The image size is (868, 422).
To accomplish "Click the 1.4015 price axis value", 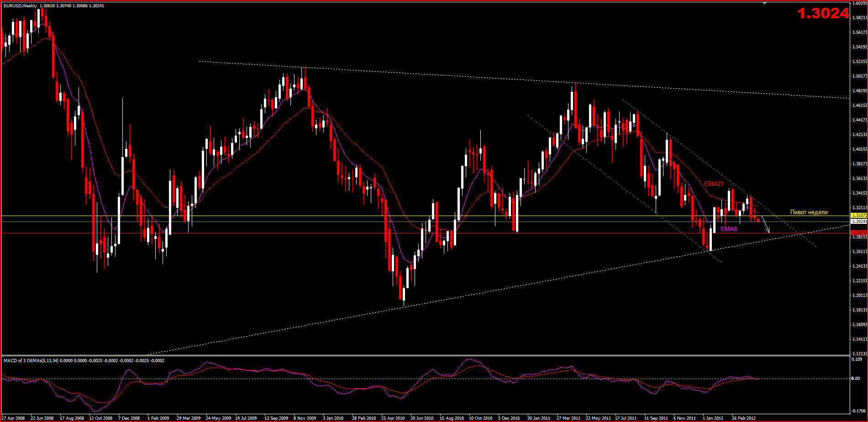I will click(860, 149).
